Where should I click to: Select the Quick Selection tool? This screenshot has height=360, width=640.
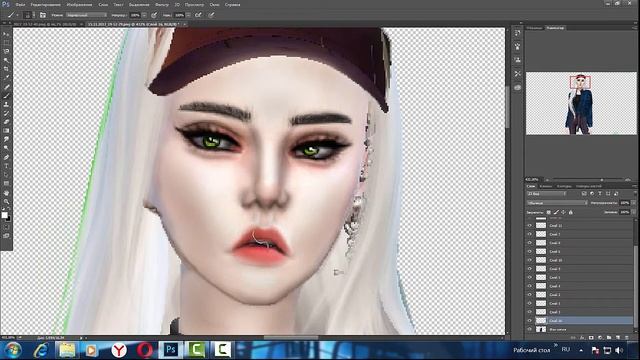(x=6, y=60)
